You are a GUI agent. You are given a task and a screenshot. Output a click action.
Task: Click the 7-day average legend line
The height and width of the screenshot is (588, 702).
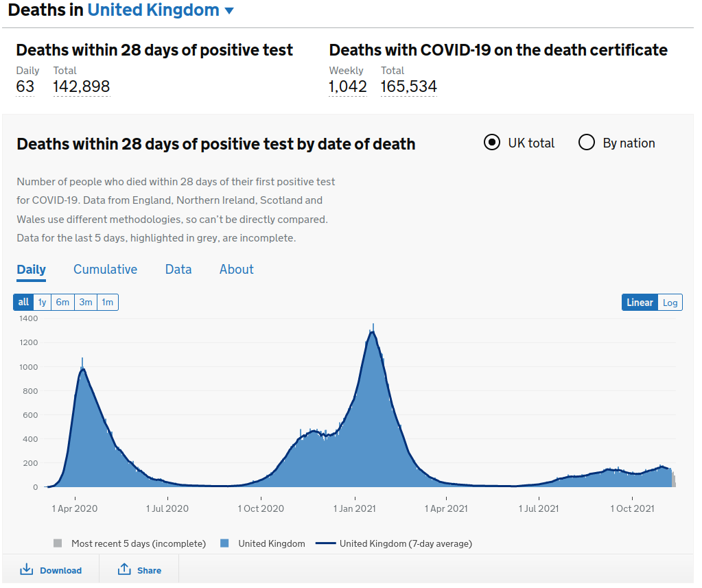pyautogui.click(x=325, y=543)
